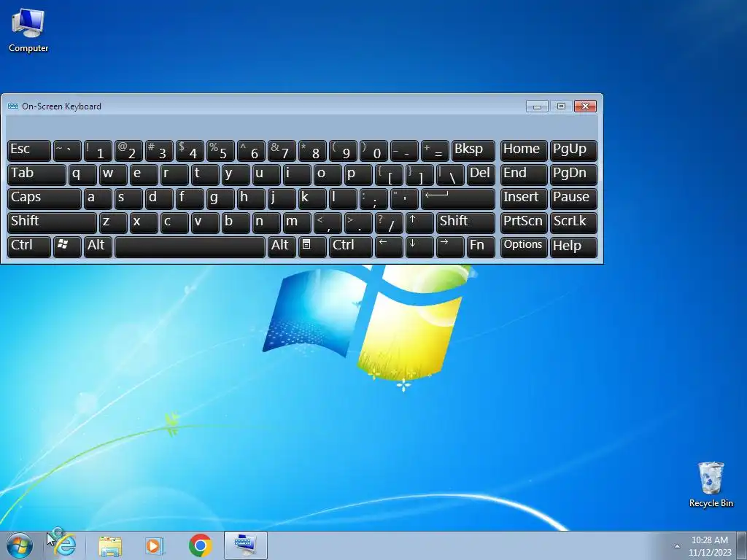Launch Internet Explorer from taskbar
This screenshot has width=747, height=560.
click(x=65, y=545)
